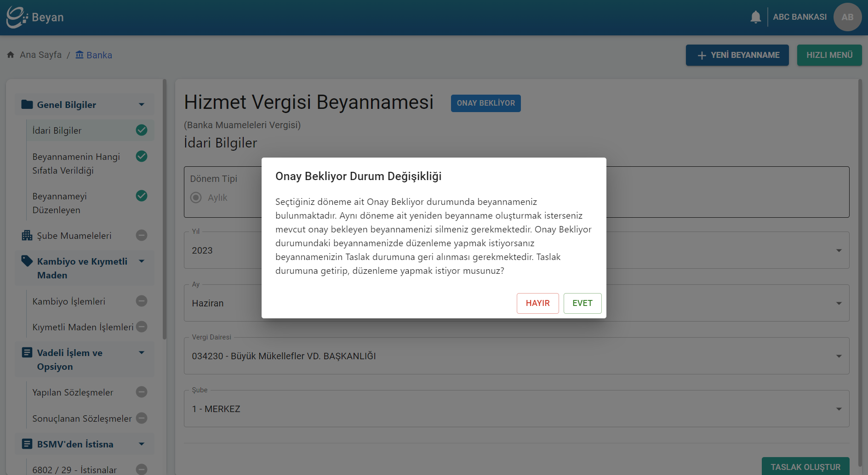Image resolution: width=868 pixels, height=475 pixels.
Task: Click the status icon for Kambiyo İşlemleri
Action: tap(142, 301)
